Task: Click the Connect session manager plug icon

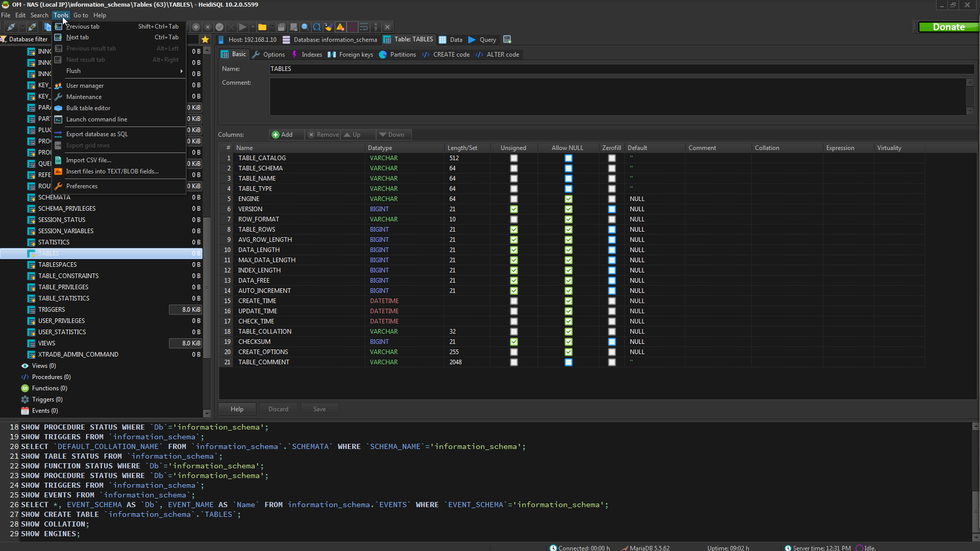Action: click(x=11, y=27)
